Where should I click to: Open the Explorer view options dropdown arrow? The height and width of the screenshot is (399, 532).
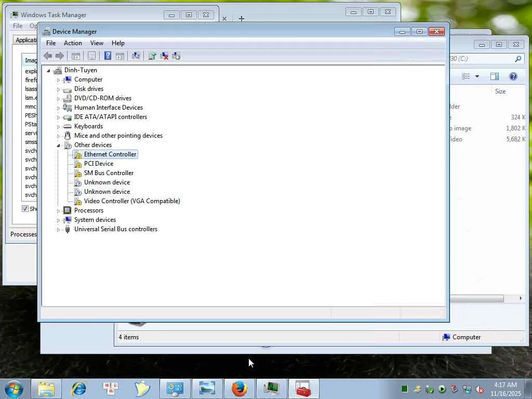tap(477, 76)
